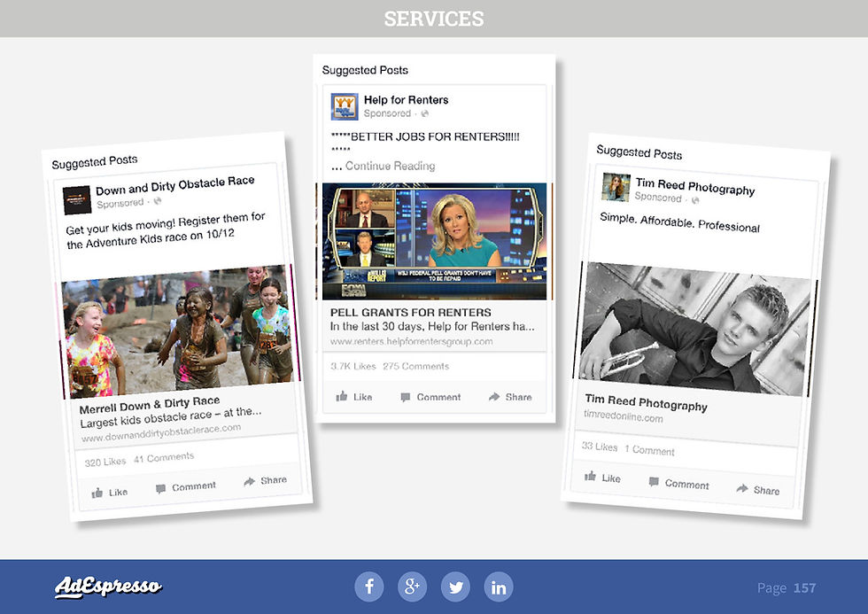This screenshot has width=868, height=614.
Task: Open the black and white trumpet portrait
Action: [x=696, y=329]
